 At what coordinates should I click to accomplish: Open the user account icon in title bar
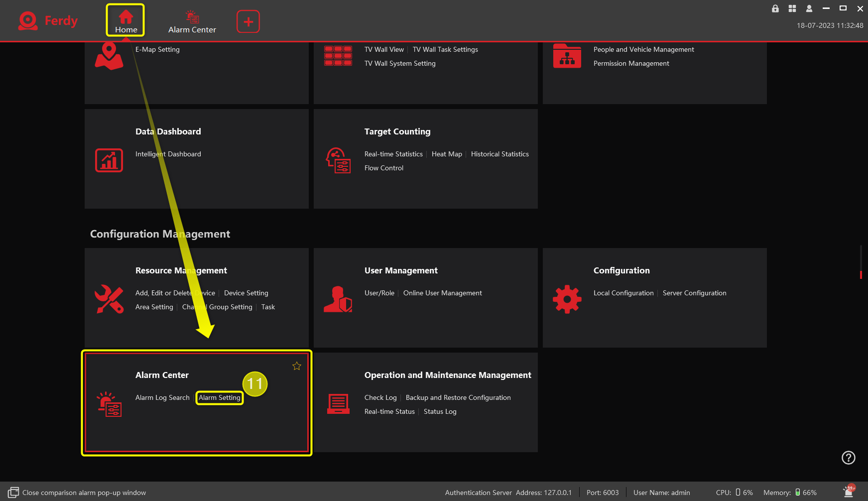tap(809, 8)
